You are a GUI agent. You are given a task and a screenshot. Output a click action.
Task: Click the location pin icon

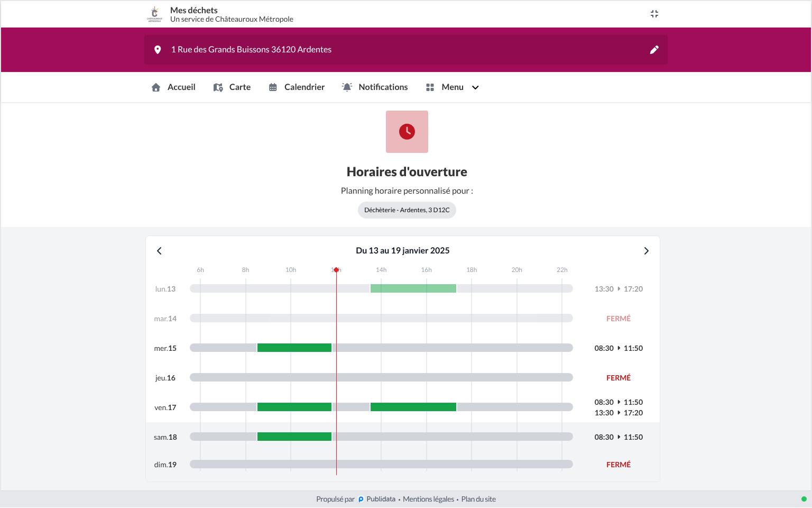[158, 50]
